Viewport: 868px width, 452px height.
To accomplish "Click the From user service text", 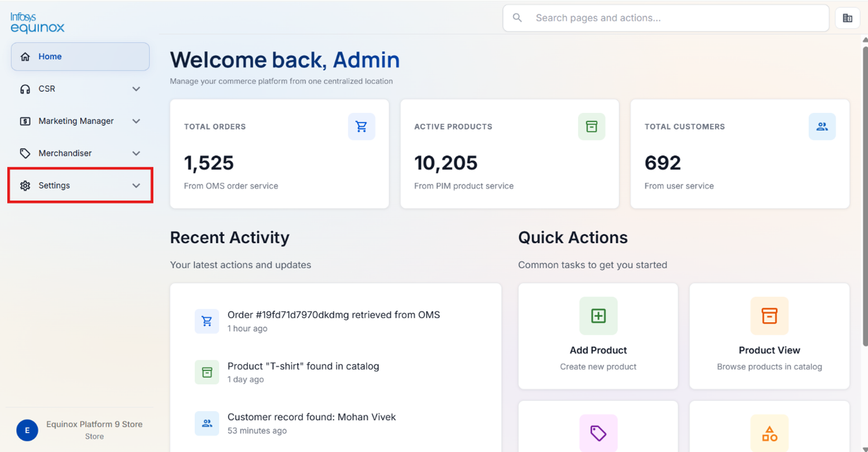I will [x=679, y=186].
